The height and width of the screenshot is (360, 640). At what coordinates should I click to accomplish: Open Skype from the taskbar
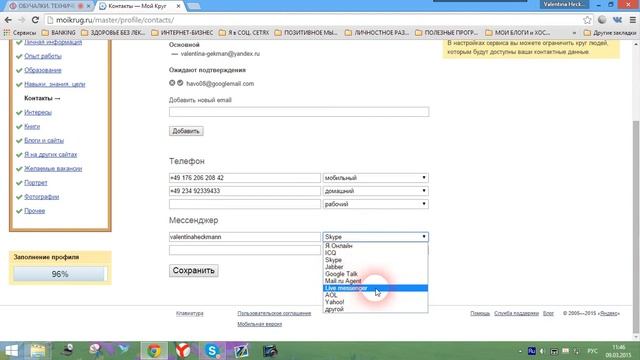[212, 351]
